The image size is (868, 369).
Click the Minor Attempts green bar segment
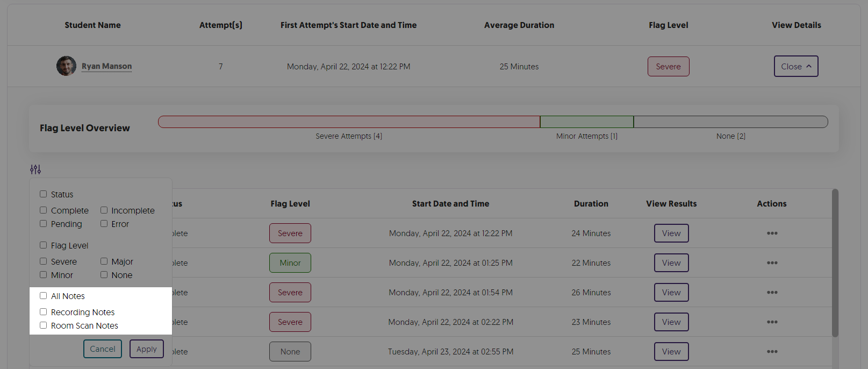(x=586, y=122)
